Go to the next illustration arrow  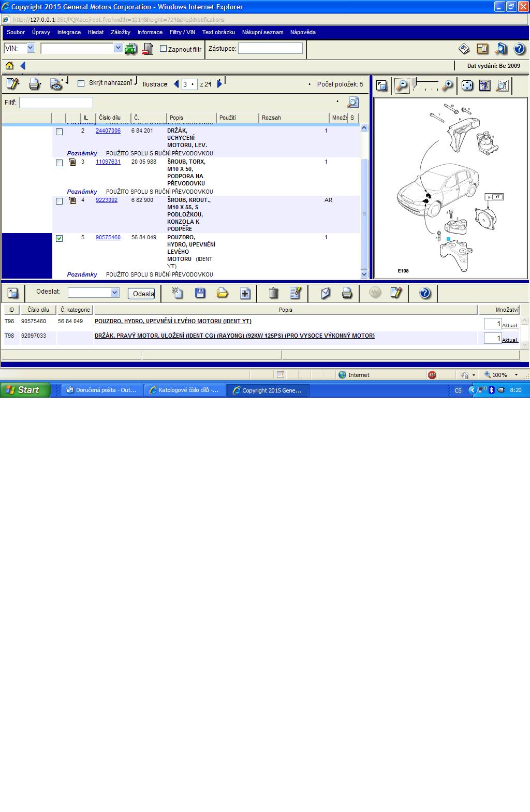point(219,84)
